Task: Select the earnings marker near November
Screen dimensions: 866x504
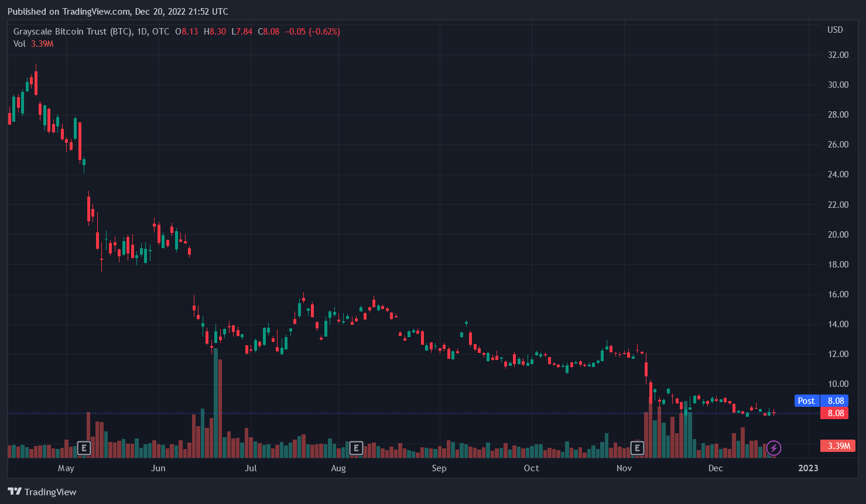Action: pyautogui.click(x=637, y=448)
